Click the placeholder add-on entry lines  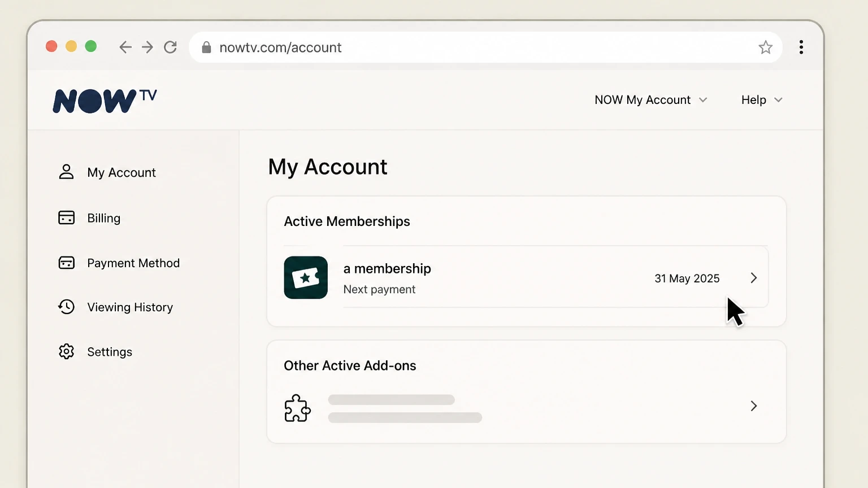click(x=405, y=408)
